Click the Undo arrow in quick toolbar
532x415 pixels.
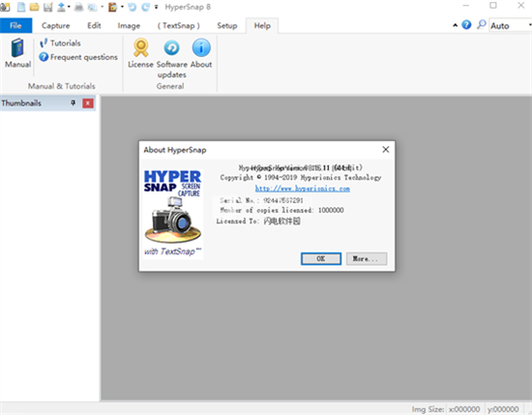(133, 7)
